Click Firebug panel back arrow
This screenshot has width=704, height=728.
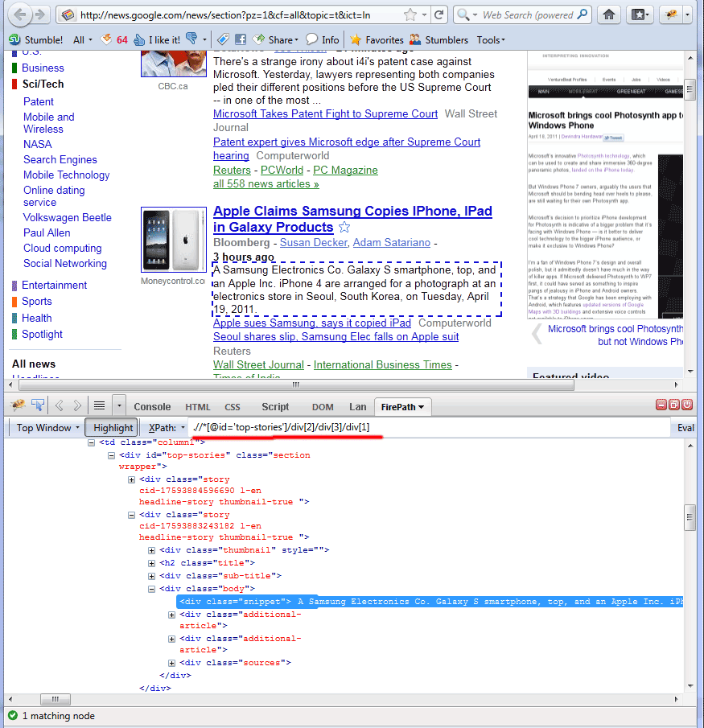(60, 405)
